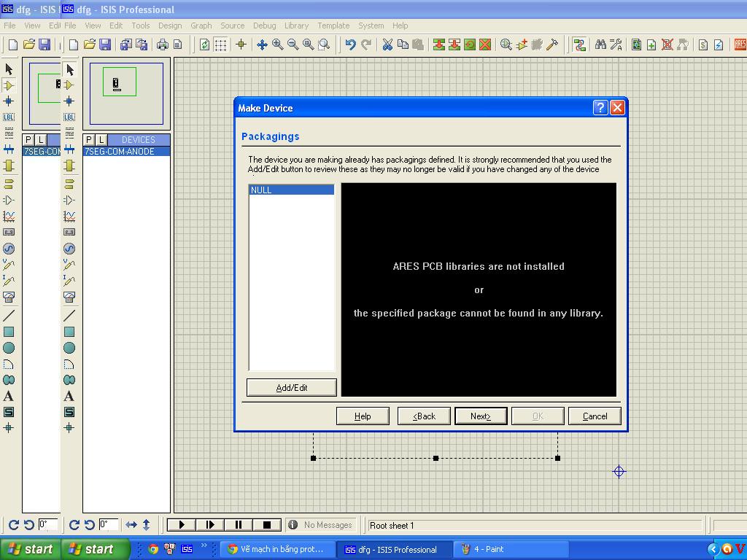Image resolution: width=747 pixels, height=560 pixels.
Task: Click the simulation Pause button
Action: click(x=239, y=525)
